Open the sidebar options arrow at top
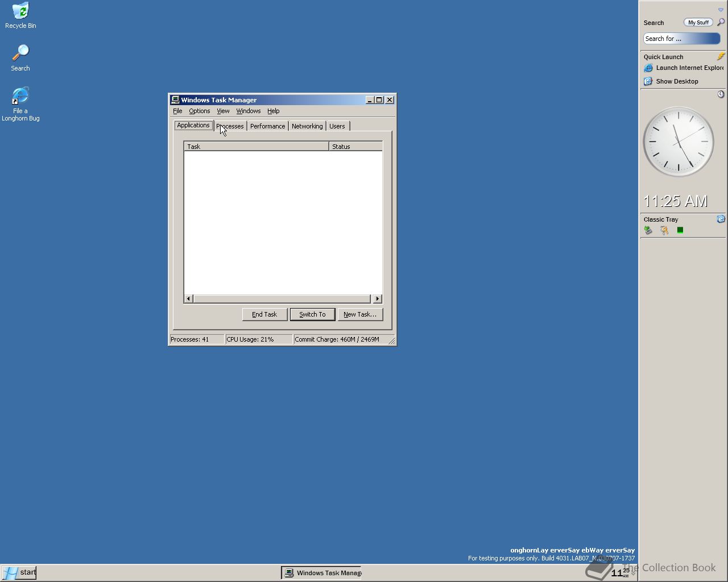This screenshot has height=582, width=728. (721, 10)
